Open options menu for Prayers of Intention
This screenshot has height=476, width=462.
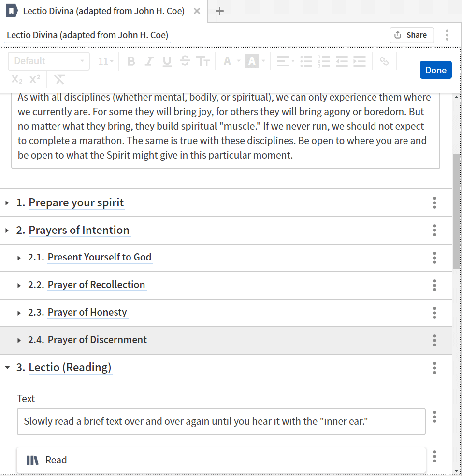point(434,231)
